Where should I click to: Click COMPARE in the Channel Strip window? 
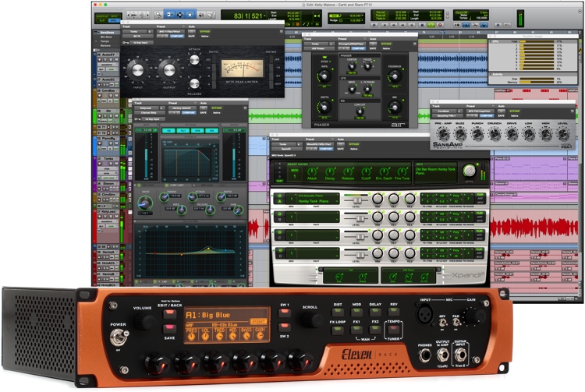189,112
